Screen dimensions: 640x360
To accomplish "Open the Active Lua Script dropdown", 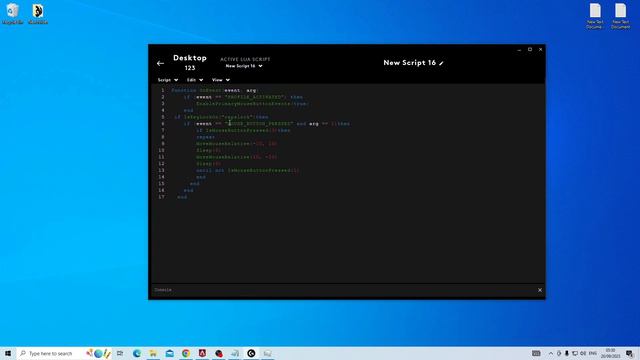I will (x=244, y=66).
